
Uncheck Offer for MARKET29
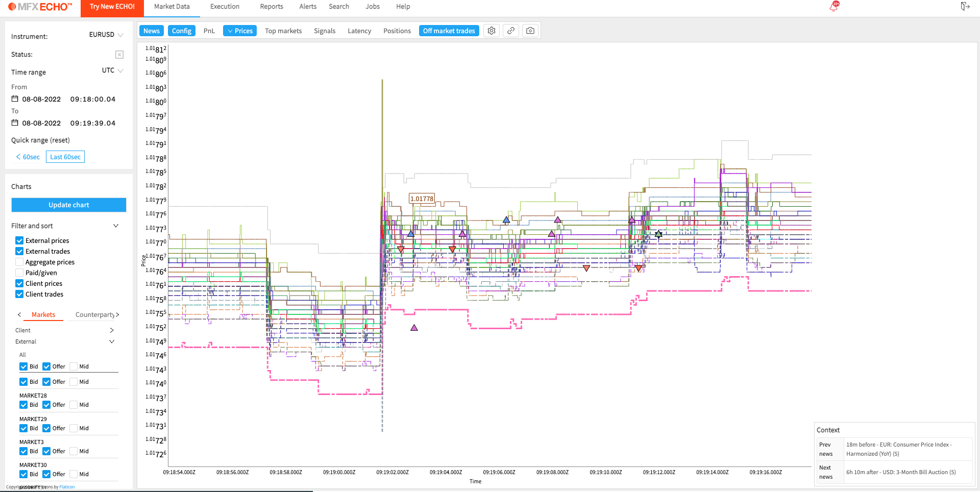[x=46, y=428]
